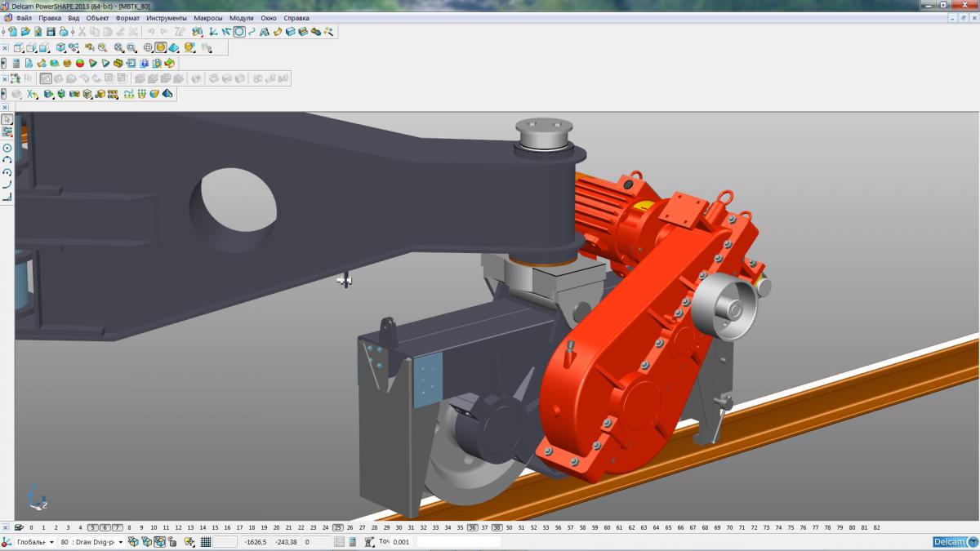Viewport: 980px width, 551px height.
Task: Open the Справка menu
Action: (x=296, y=18)
